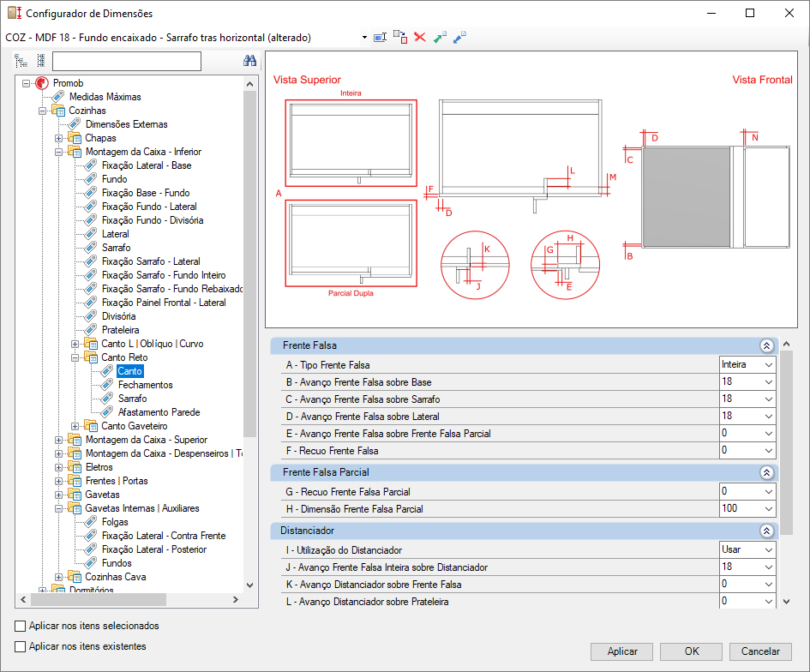
Task: Click the tree search input field
Action: point(127,61)
